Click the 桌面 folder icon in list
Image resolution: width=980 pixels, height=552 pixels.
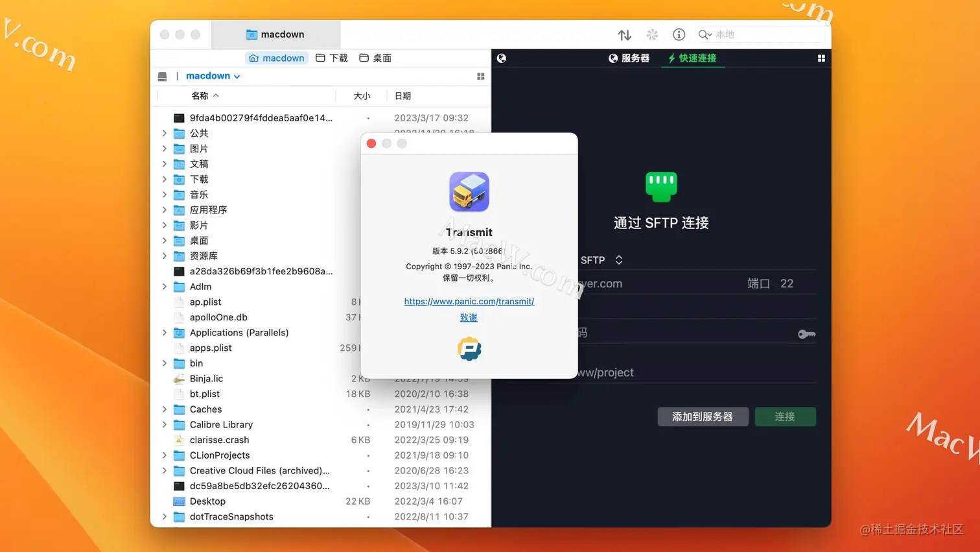(180, 241)
